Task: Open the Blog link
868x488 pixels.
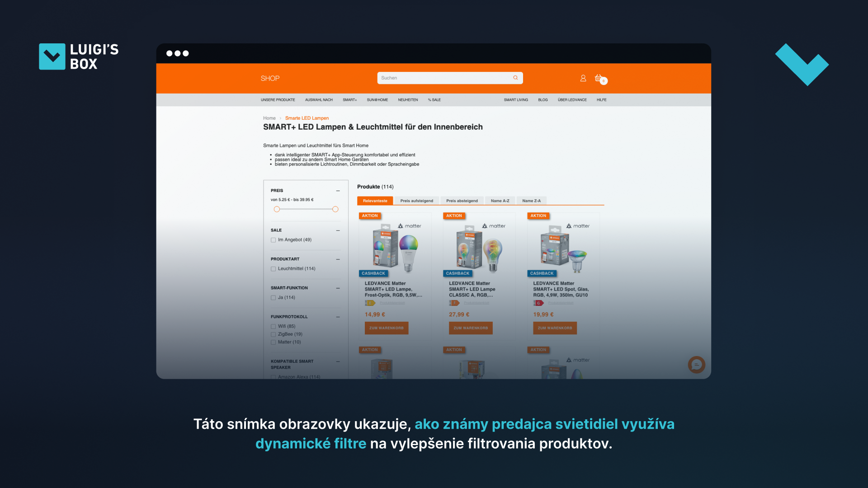Action: pyautogui.click(x=542, y=100)
